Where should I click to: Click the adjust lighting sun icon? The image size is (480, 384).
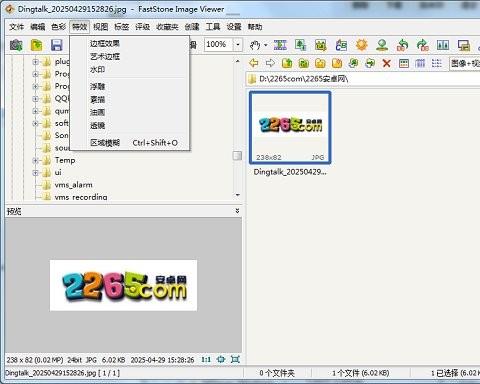click(362, 45)
